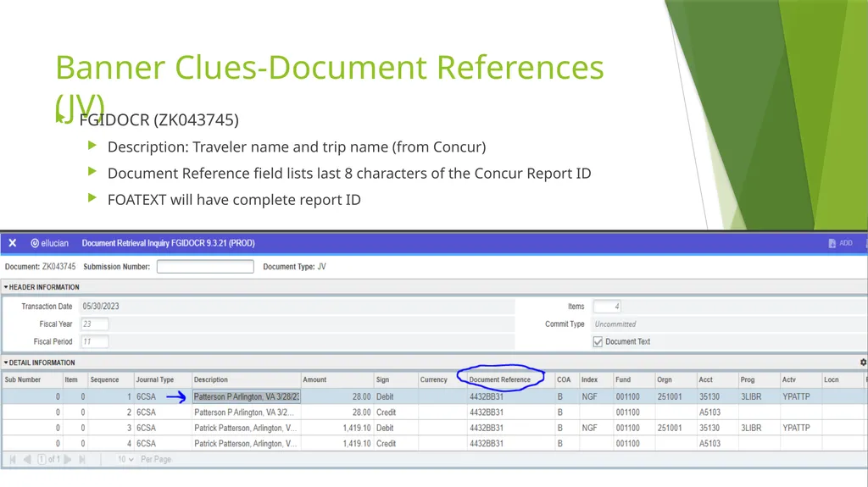Open the per page count dropdown
This screenshot has width=868, height=487.
click(125, 459)
